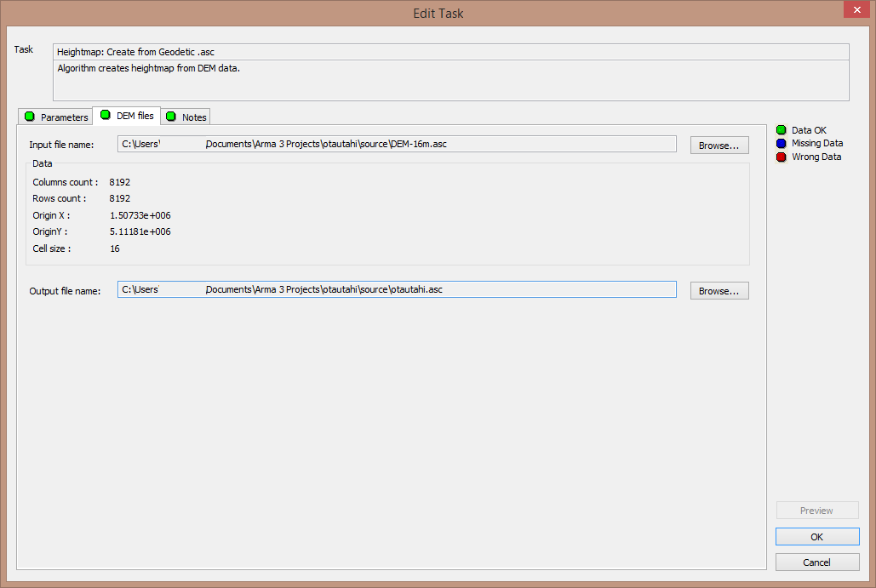The image size is (876, 588).
Task: Click the green Data OK legend icon
Action: click(781, 130)
